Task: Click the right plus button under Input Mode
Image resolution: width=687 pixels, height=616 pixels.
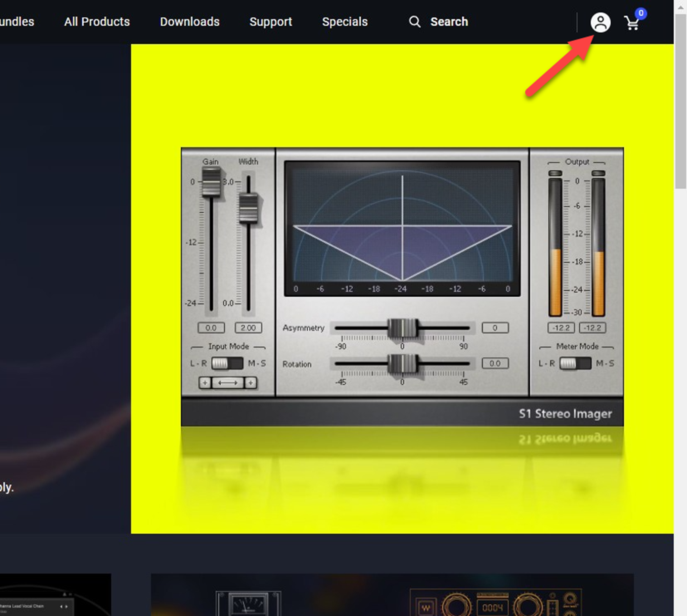Action: (x=251, y=383)
